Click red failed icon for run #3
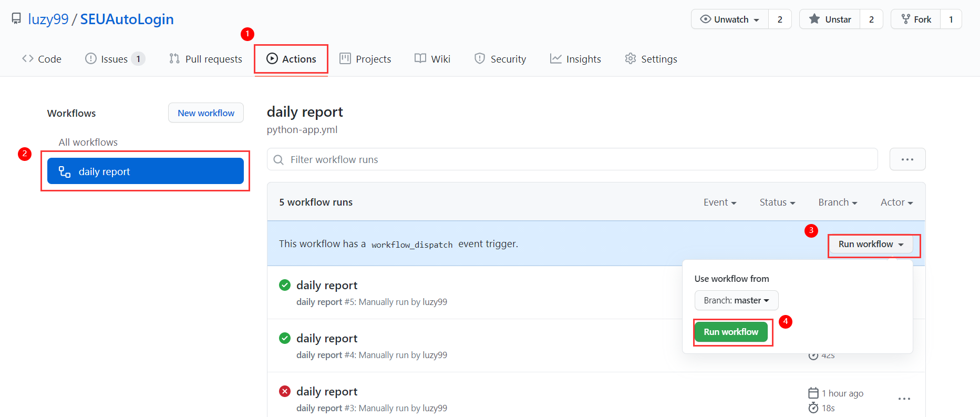The width and height of the screenshot is (980, 417). tap(285, 391)
